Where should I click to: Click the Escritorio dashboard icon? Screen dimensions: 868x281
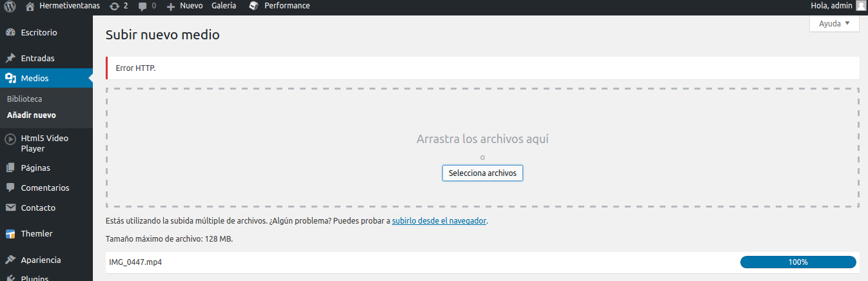click(x=10, y=32)
